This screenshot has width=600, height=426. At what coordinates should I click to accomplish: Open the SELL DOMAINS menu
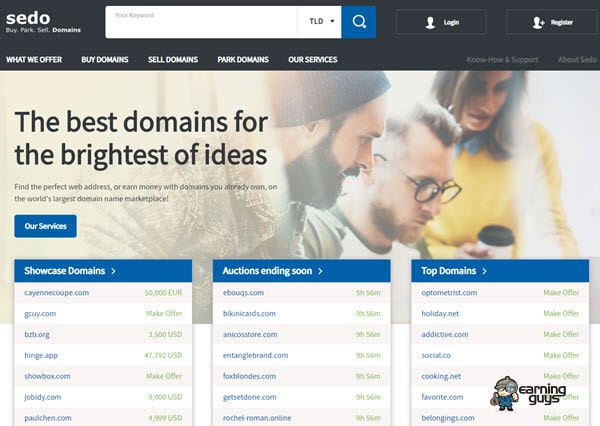point(173,60)
